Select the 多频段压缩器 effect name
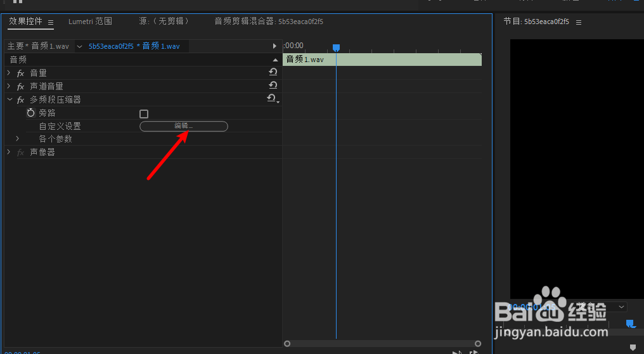Viewport: 644px width, 354px height. [55, 99]
